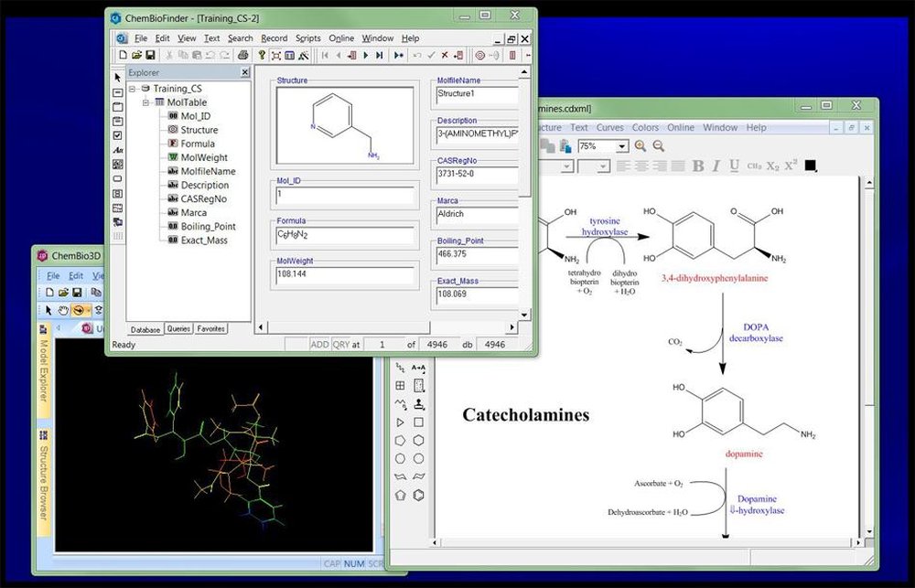
Task: Open the File menu in ChemBioFinder
Action: (141, 37)
